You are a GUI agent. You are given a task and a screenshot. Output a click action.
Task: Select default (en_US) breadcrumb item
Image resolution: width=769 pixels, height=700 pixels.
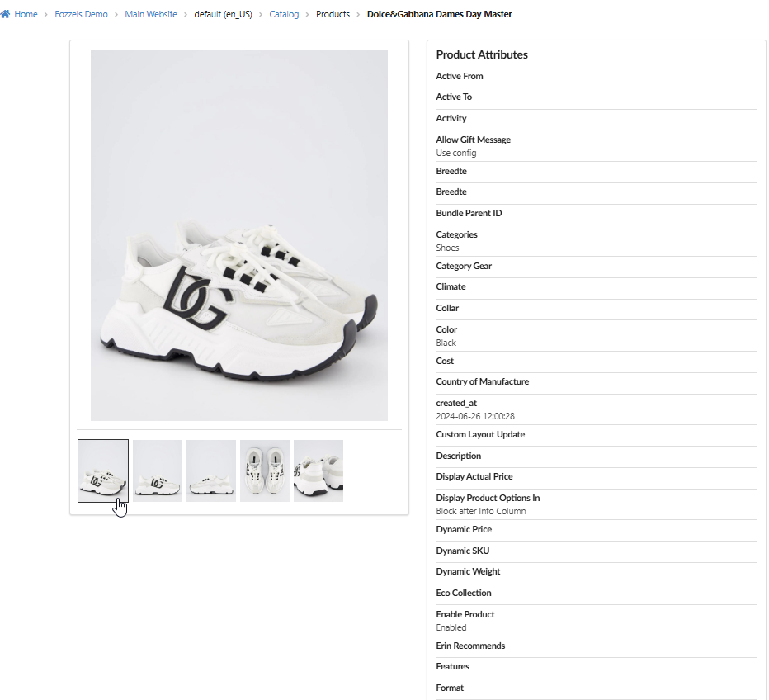(x=223, y=14)
